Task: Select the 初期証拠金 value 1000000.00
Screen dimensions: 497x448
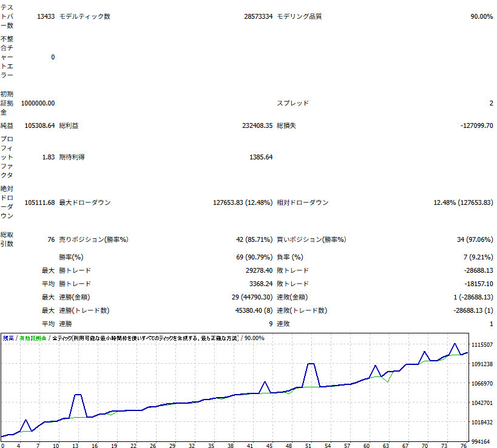Action: [38, 103]
